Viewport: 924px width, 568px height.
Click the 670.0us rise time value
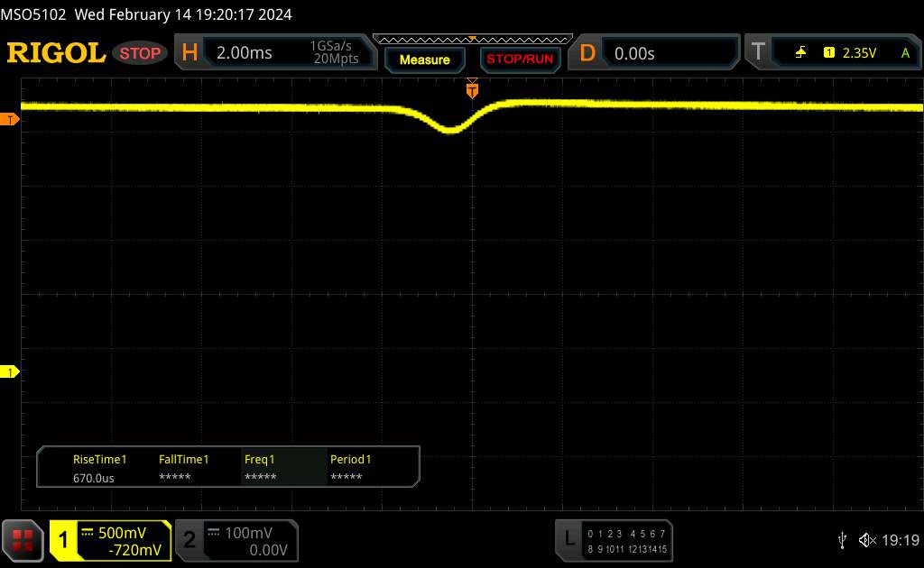pyautogui.click(x=93, y=478)
